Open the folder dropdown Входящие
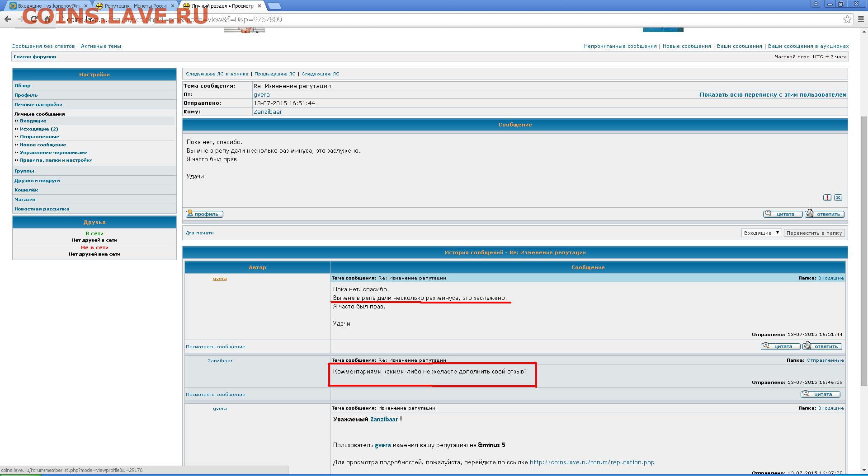 (x=761, y=233)
